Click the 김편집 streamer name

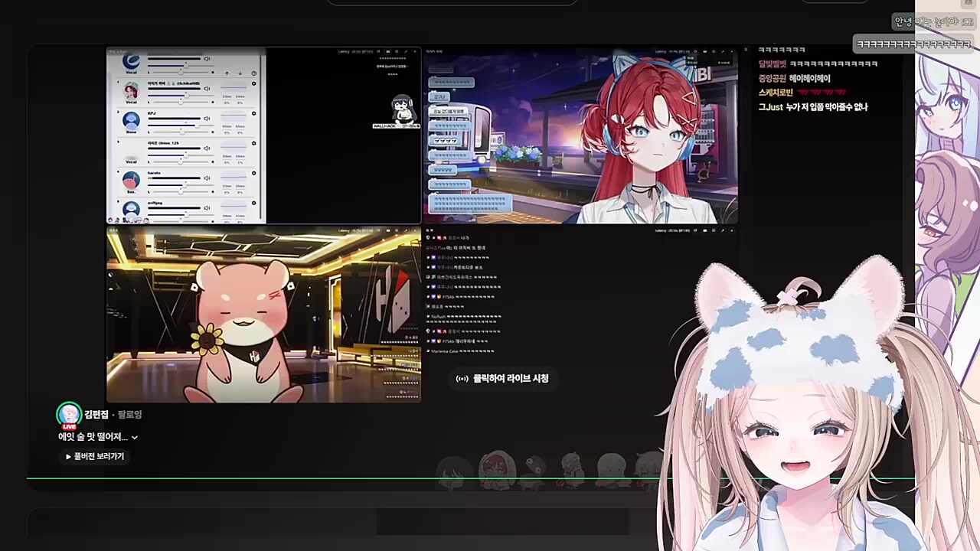click(x=96, y=414)
